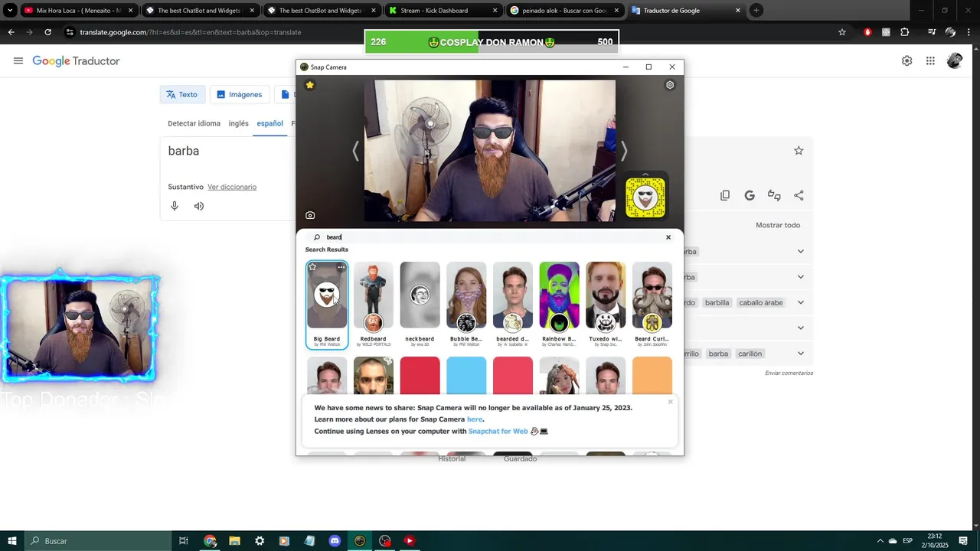Click the taskbar Buscar search box

coord(98,541)
